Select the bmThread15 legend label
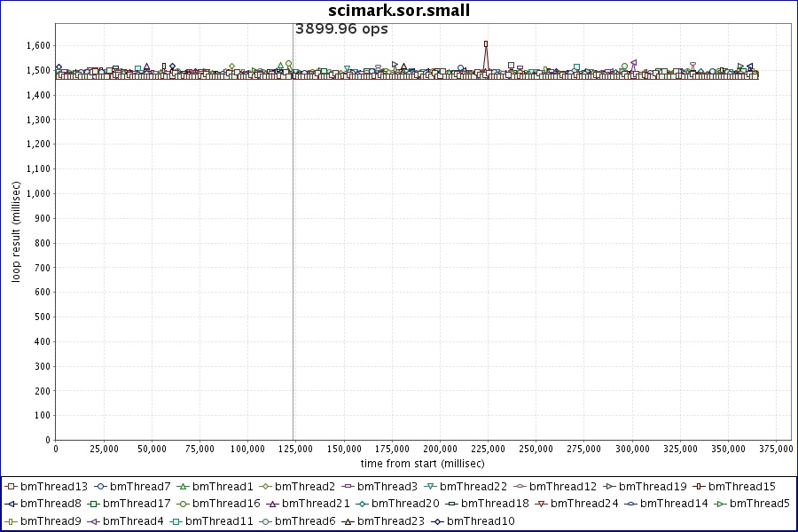 [741, 487]
